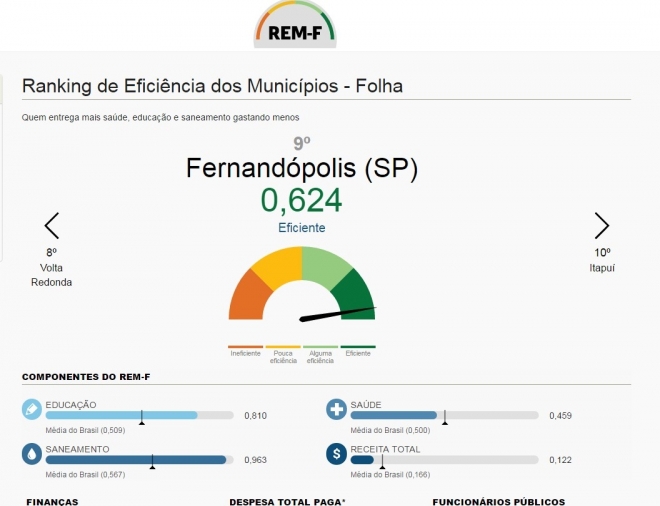The image size is (660, 506).
Task: Click the 0,624 efficiency score
Action: click(x=301, y=201)
